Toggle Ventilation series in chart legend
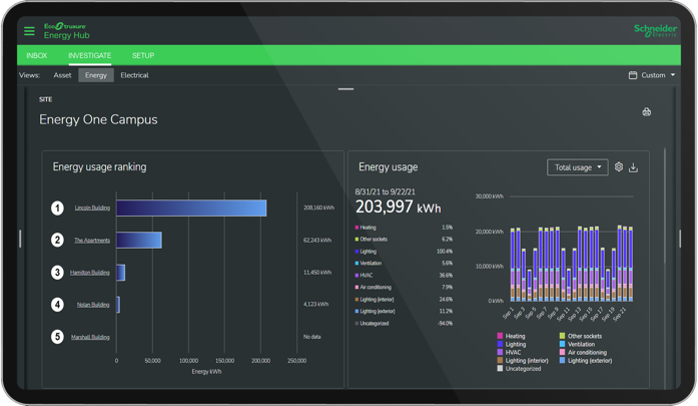The image size is (698, 406). click(577, 344)
